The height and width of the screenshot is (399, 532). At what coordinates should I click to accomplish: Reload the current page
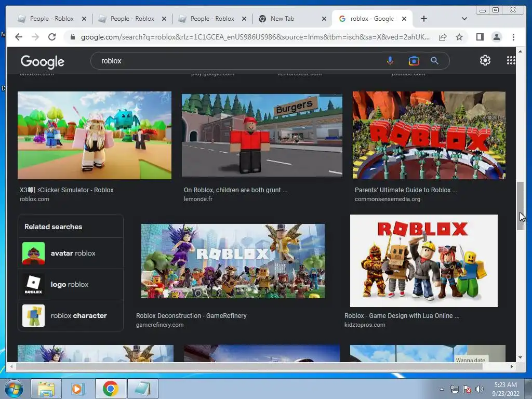[52, 37]
